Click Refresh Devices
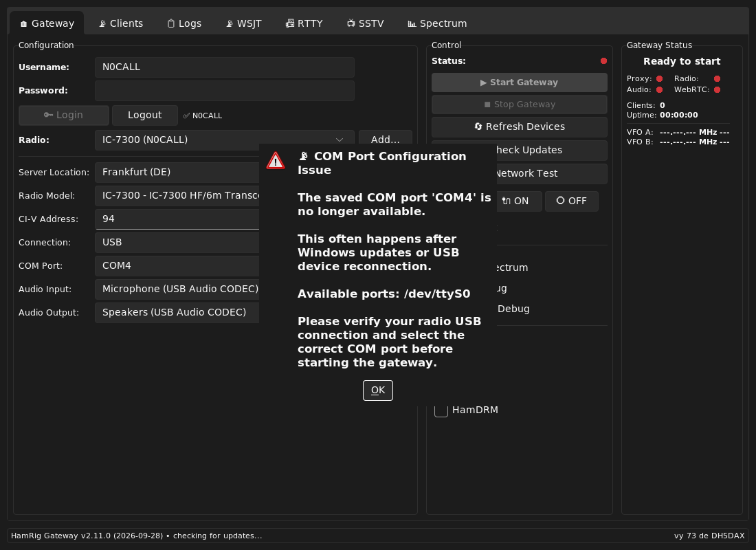The width and height of the screenshot is (756, 550). [x=520, y=126]
